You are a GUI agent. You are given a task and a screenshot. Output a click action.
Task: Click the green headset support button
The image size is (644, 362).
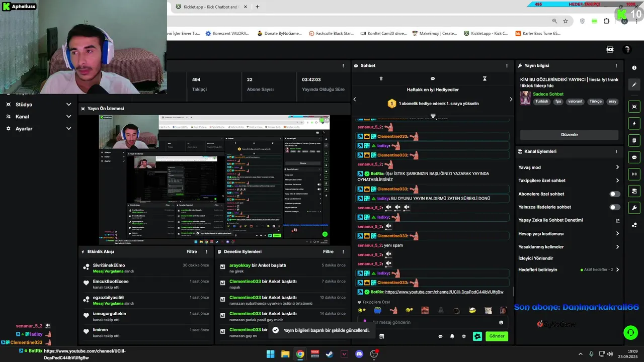630,332
